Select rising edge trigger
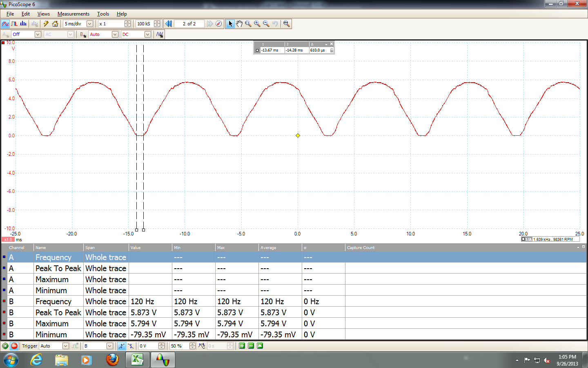The width and height of the screenshot is (588, 368). click(122, 346)
